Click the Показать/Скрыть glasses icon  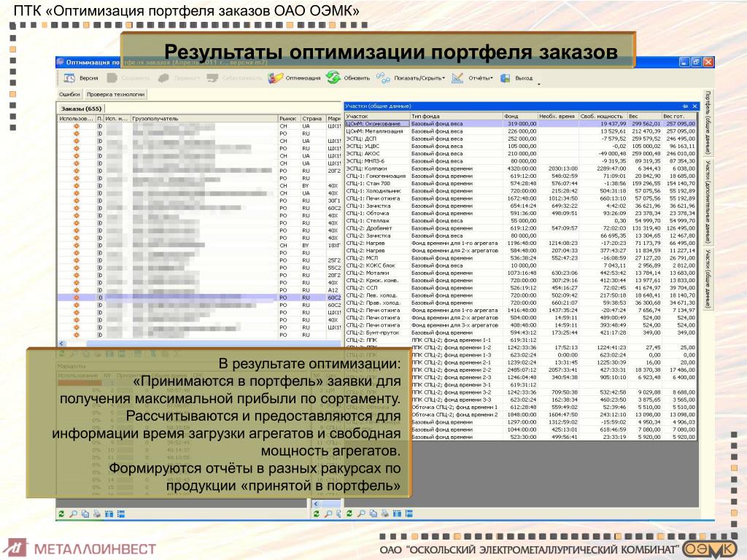(x=382, y=78)
